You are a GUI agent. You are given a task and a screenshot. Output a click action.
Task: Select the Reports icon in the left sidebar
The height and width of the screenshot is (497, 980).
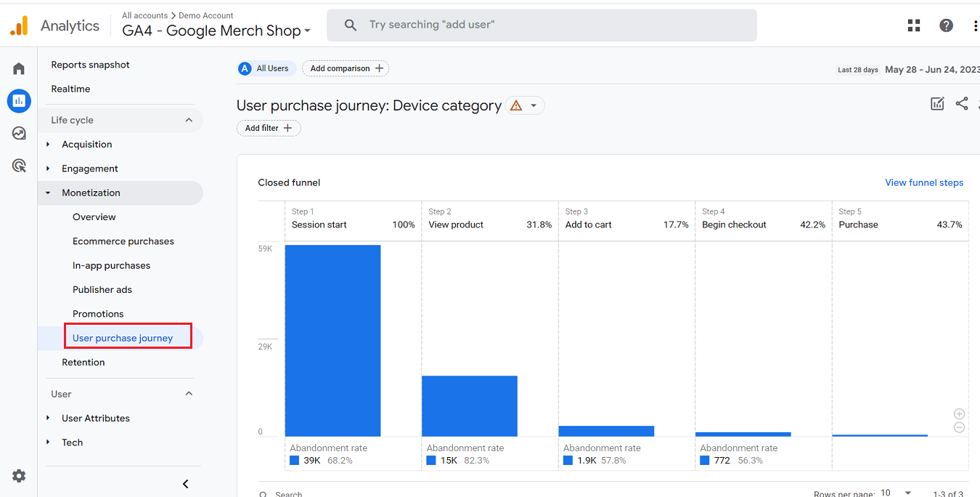tap(18, 100)
